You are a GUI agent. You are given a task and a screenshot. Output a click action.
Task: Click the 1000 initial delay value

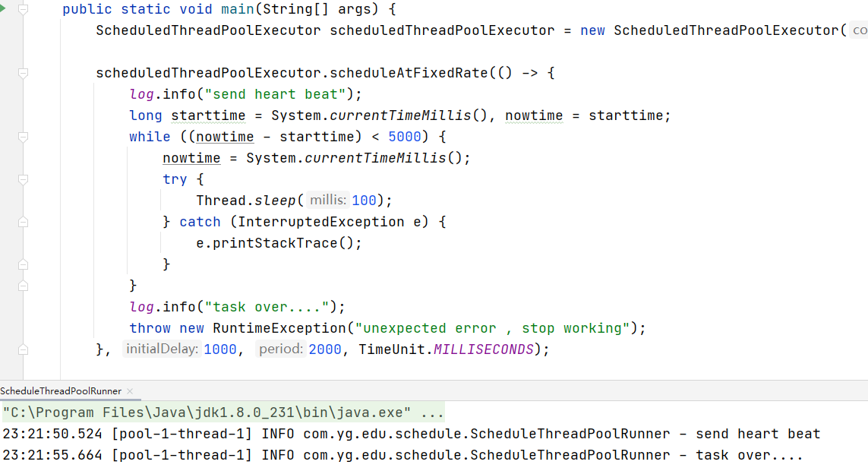pos(220,349)
